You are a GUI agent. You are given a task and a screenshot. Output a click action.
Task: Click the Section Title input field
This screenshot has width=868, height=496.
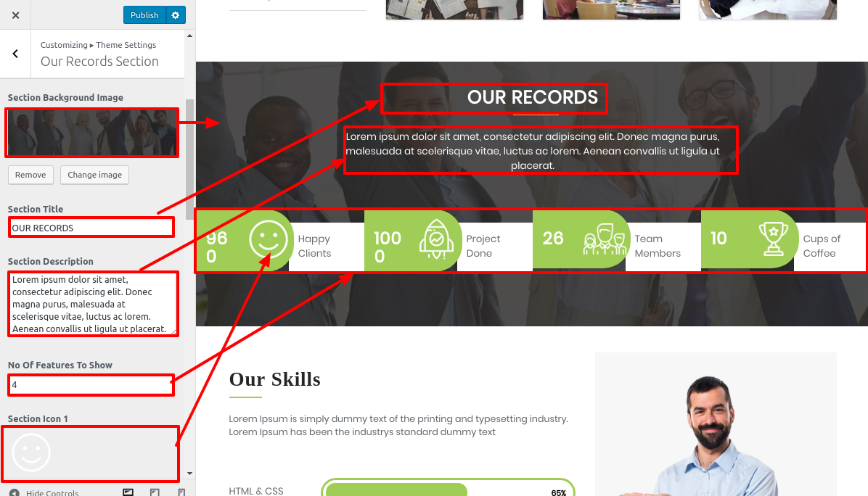pos(91,228)
